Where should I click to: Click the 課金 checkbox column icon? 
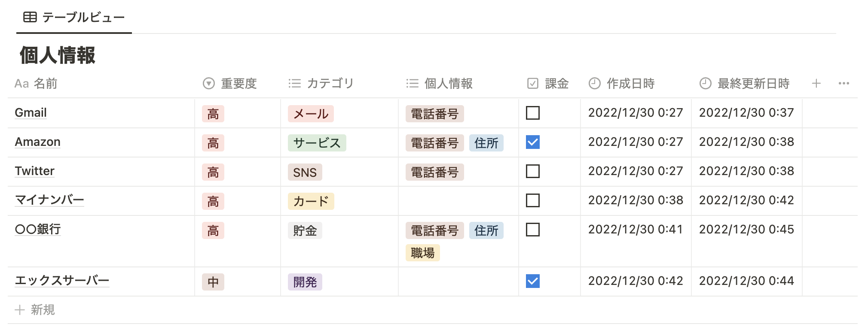[x=532, y=83]
